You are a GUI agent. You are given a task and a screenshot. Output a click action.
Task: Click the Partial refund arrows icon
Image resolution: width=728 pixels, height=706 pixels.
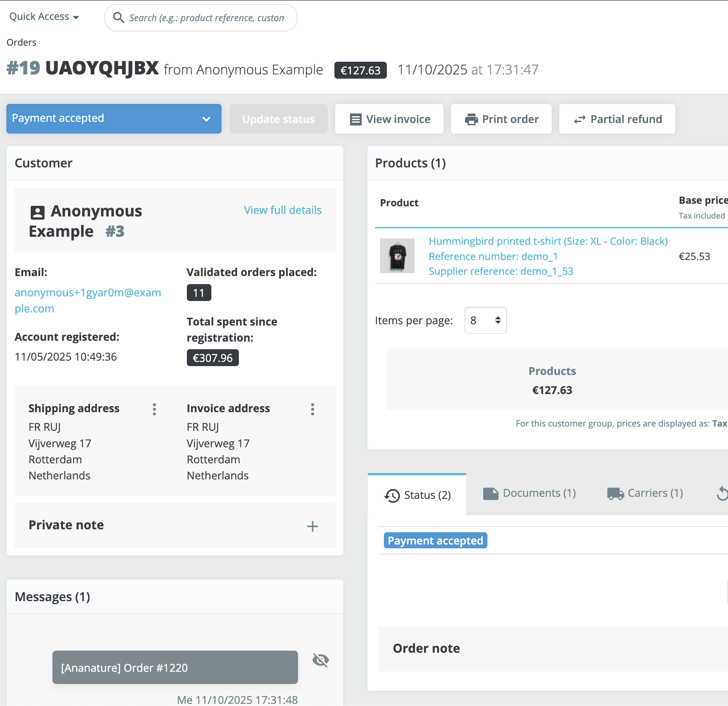point(580,119)
